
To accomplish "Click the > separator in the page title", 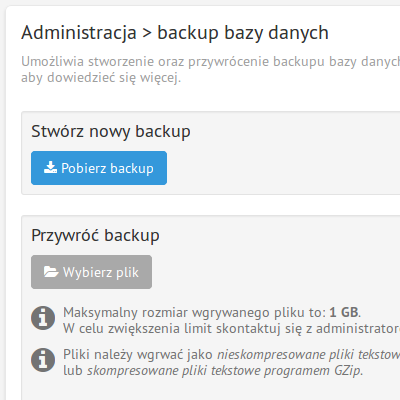I will pos(147,33).
